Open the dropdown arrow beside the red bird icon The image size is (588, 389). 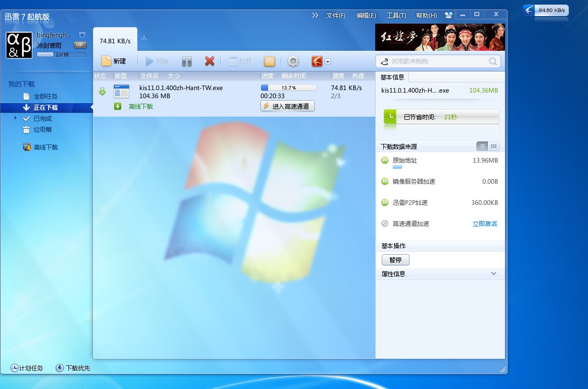[328, 61]
